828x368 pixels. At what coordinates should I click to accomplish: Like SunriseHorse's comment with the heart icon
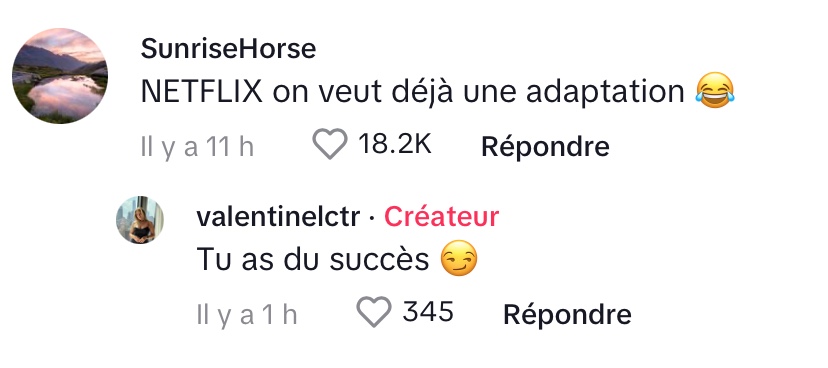click(x=330, y=144)
